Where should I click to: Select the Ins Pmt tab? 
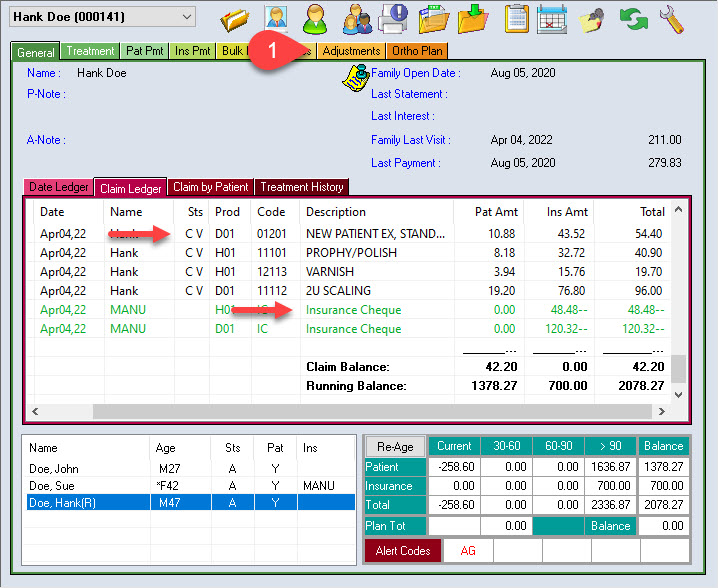pos(192,51)
